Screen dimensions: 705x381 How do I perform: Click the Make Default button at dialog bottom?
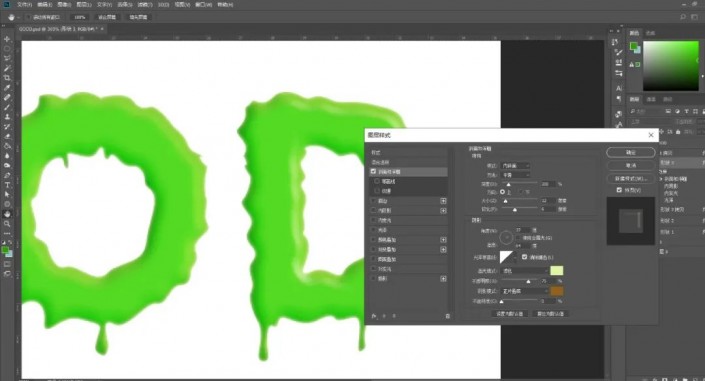(x=509, y=314)
